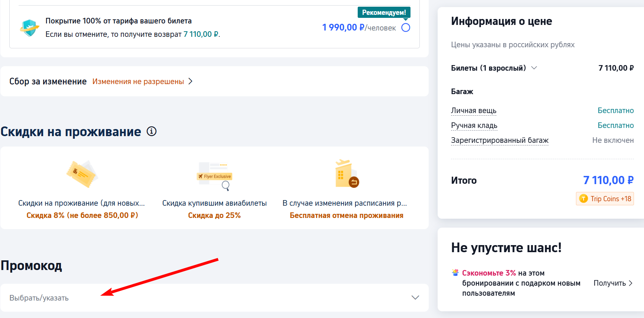The image size is (644, 318).
Task: Click the flight insurance shield icon
Action: [x=29, y=28]
